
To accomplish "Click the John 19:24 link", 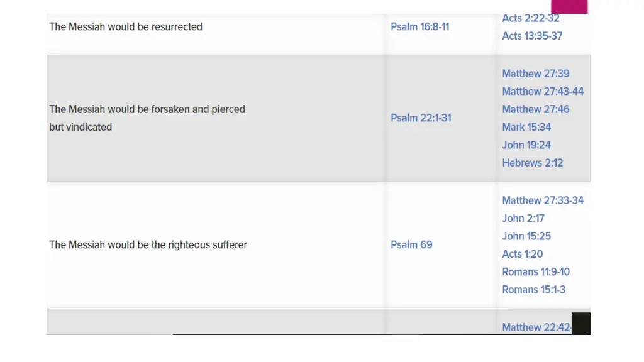I will [526, 145].
